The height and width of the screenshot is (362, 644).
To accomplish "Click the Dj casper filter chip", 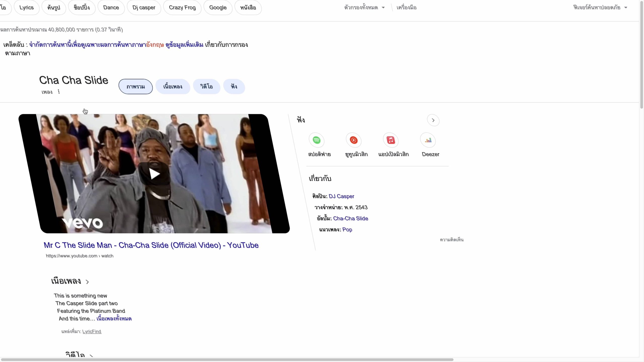I will 144,8.
